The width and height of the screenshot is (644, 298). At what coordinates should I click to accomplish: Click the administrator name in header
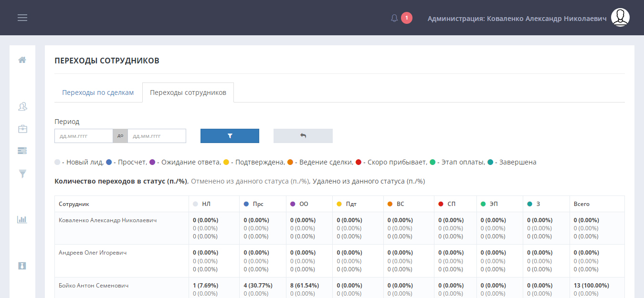(517, 19)
